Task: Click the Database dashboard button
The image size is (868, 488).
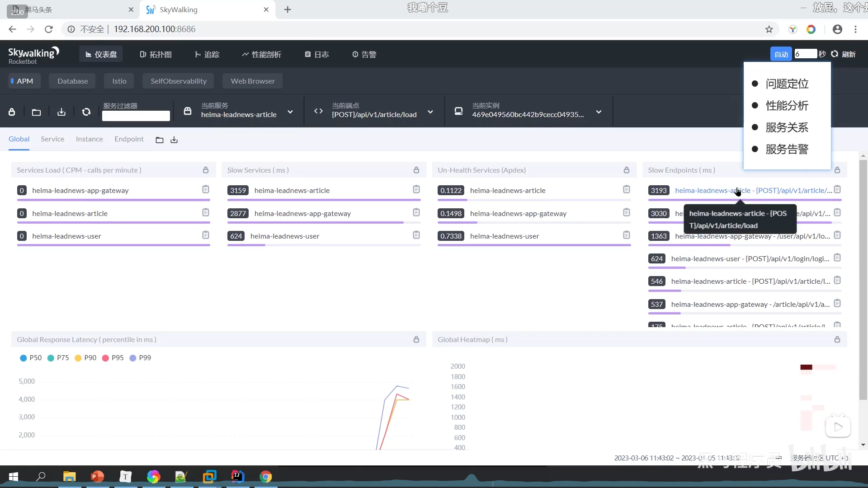Action: 72,81
